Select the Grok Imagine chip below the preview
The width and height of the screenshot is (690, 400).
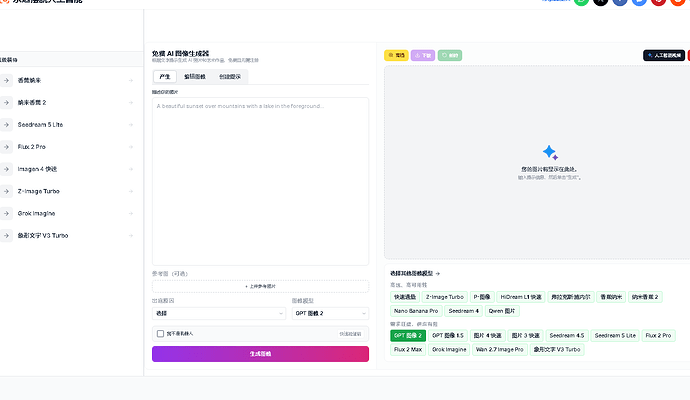pos(449,350)
